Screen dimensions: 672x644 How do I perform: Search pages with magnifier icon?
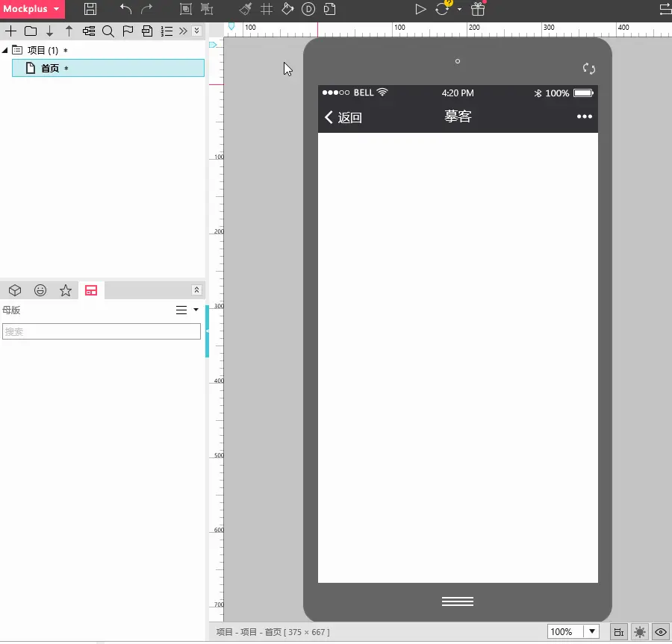coord(108,31)
